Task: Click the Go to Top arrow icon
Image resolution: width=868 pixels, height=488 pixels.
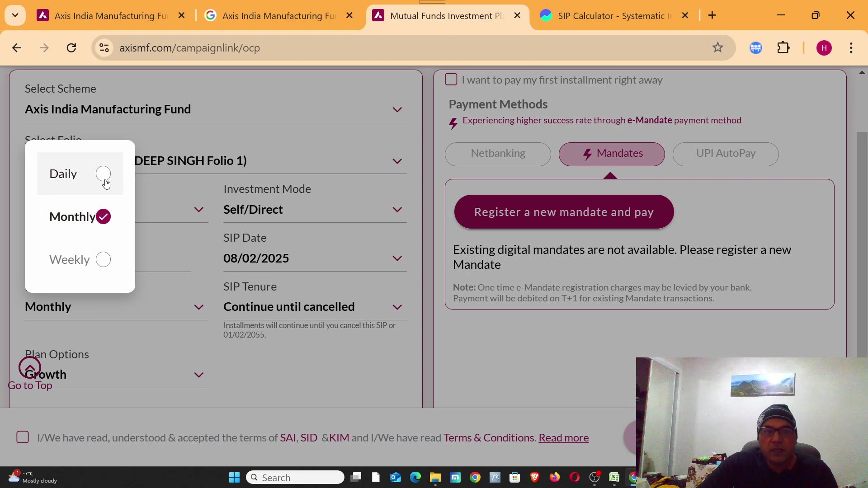Action: [x=30, y=367]
